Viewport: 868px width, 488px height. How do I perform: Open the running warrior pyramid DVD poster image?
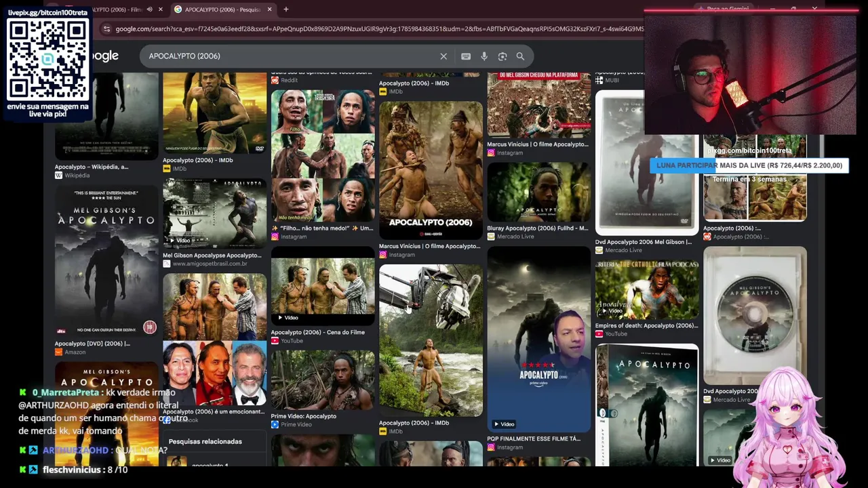[214, 113]
